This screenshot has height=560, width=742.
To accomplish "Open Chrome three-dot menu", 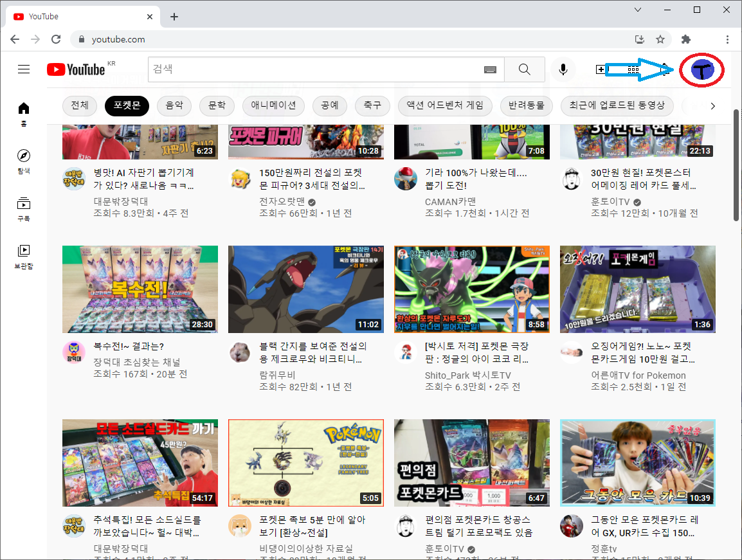I will tap(727, 39).
